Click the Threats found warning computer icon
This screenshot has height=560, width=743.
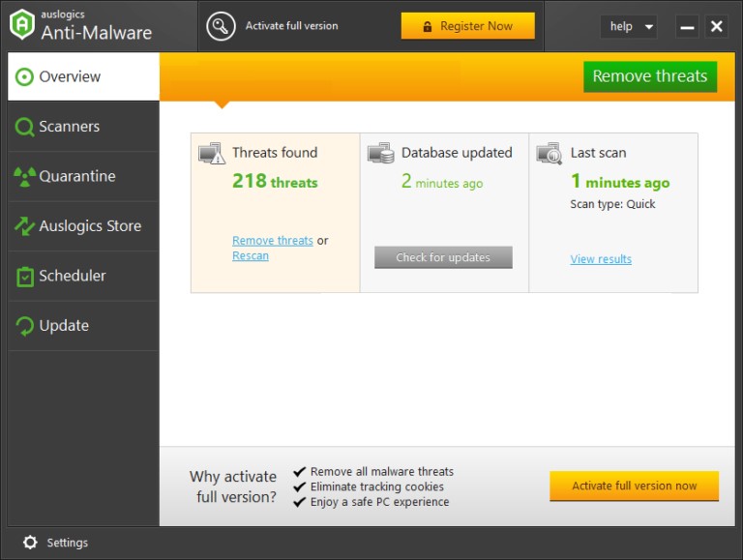point(211,153)
